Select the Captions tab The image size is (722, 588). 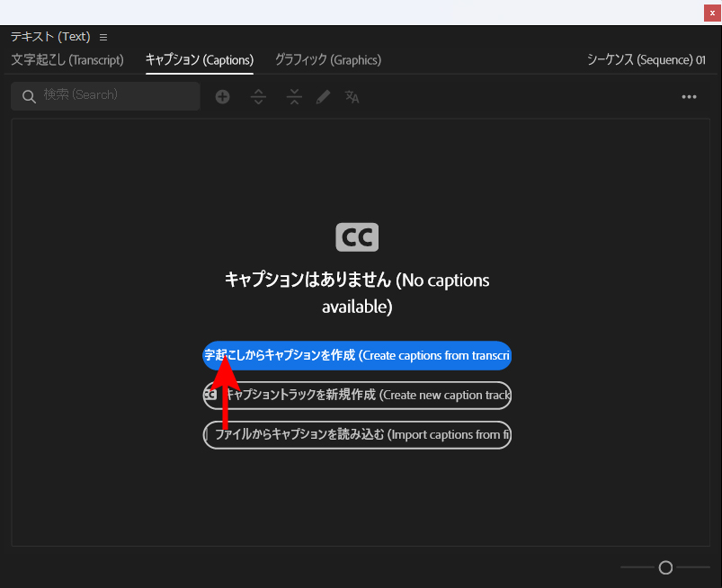point(200,60)
